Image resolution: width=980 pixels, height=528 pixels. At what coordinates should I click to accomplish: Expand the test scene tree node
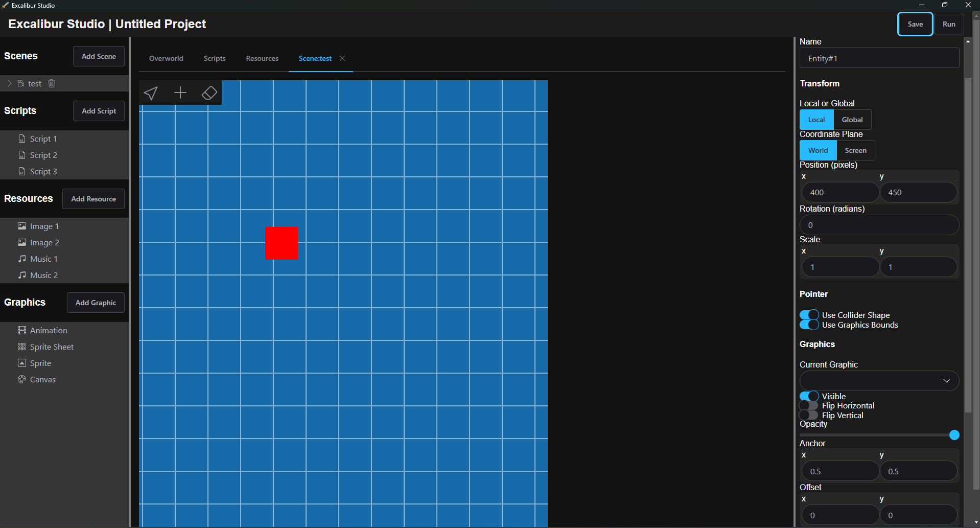[10, 83]
